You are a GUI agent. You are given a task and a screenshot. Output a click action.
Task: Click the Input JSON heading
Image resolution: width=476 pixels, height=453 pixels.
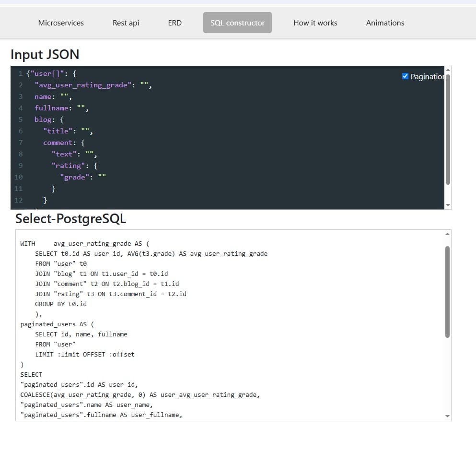coord(45,55)
